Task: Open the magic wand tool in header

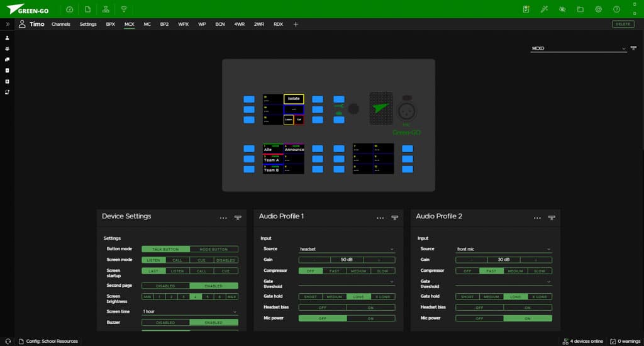Action: click(x=545, y=9)
